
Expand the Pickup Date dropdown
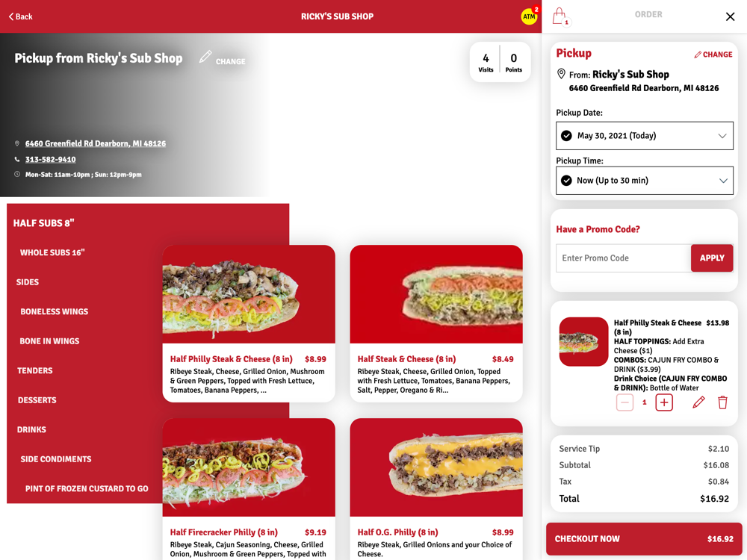pyautogui.click(x=645, y=136)
